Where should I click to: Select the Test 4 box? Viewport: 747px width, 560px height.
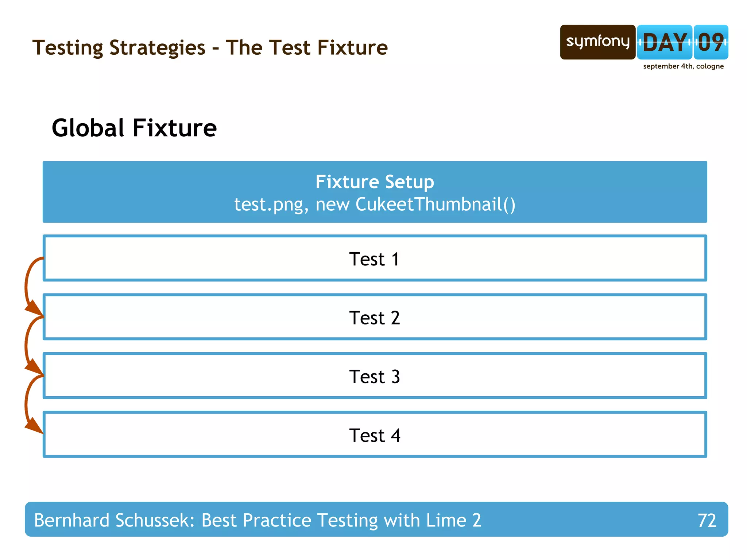[x=375, y=435]
